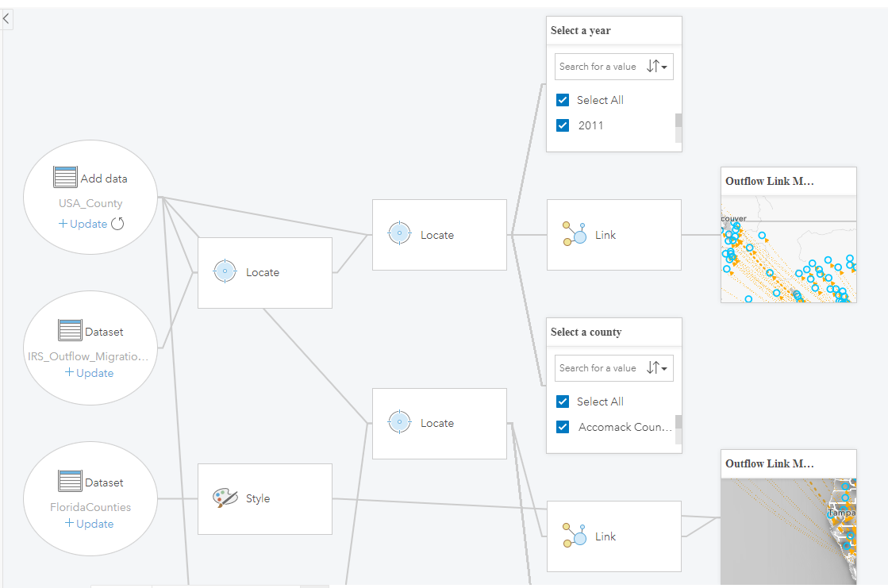This screenshot has height=588, width=888.
Task: Toggle the 2011 checkbox
Action: coord(563,125)
